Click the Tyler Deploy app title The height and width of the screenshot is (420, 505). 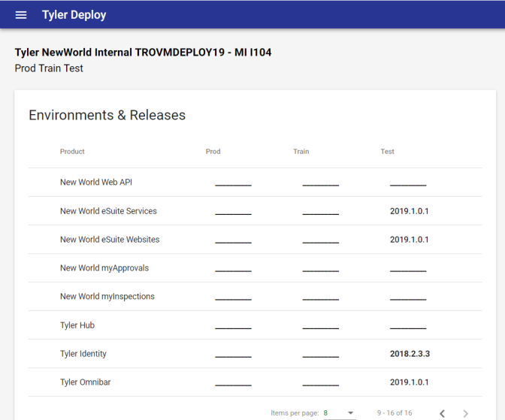[74, 15]
